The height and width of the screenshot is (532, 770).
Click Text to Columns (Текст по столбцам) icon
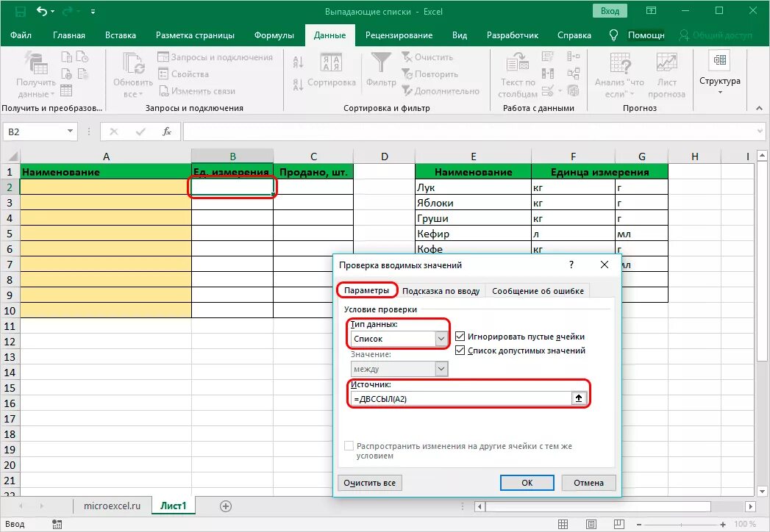(x=518, y=62)
